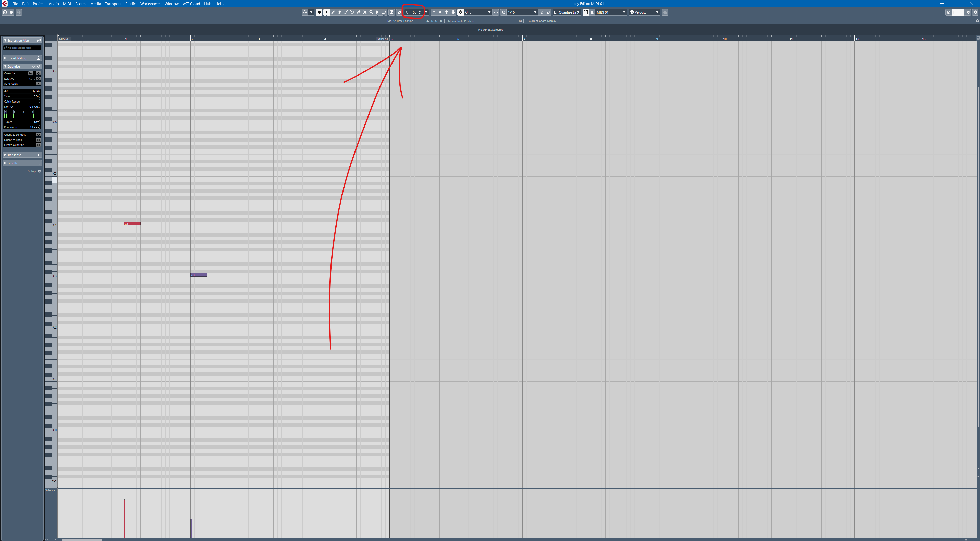980x541 pixels.
Task: Click the red C4 note velocity bar
Action: click(x=124, y=519)
